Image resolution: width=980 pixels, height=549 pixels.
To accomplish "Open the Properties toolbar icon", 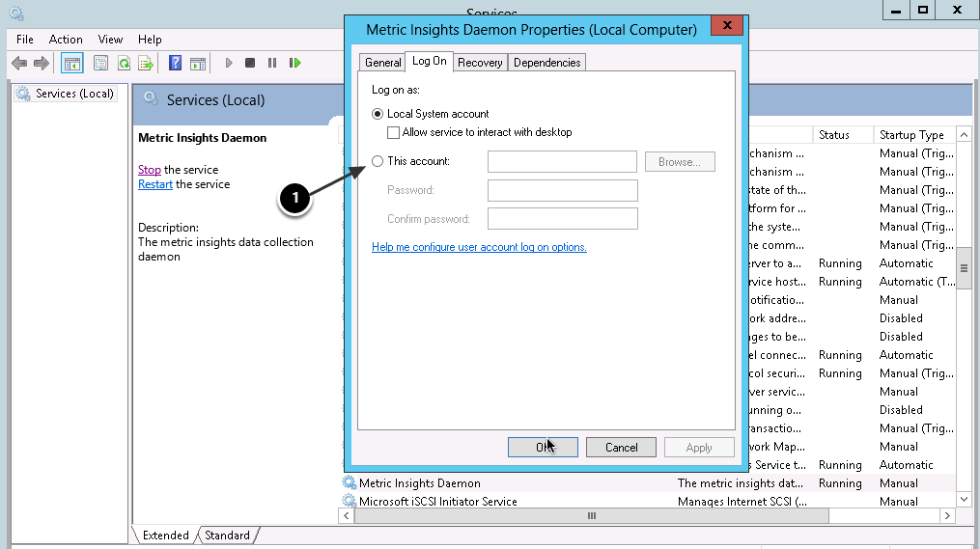I will click(100, 63).
